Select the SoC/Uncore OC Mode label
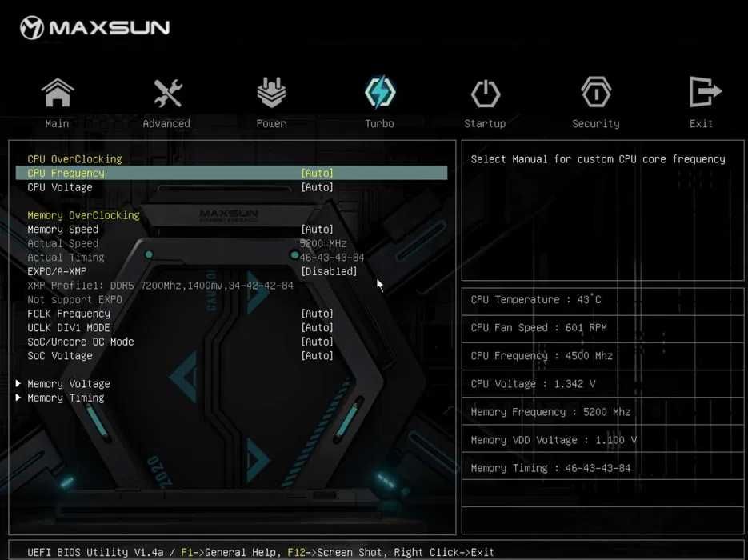Viewport: 748px width, 560px height. [81, 342]
